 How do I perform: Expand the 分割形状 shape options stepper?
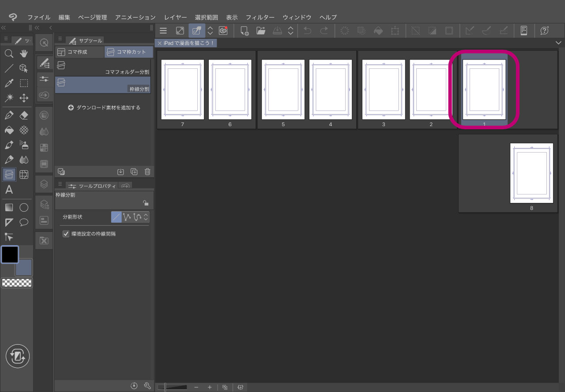point(146,217)
